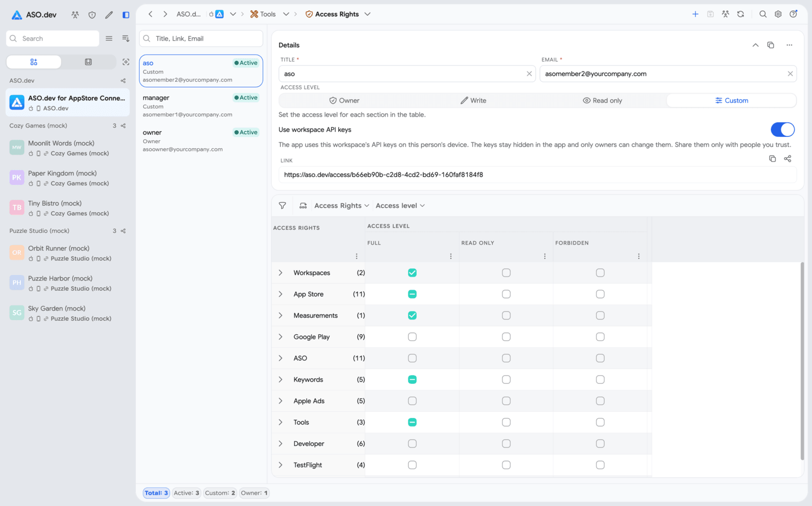Check Forbidden for the Apple Ads row
Screen dimensions: 812x506
(x=600, y=401)
